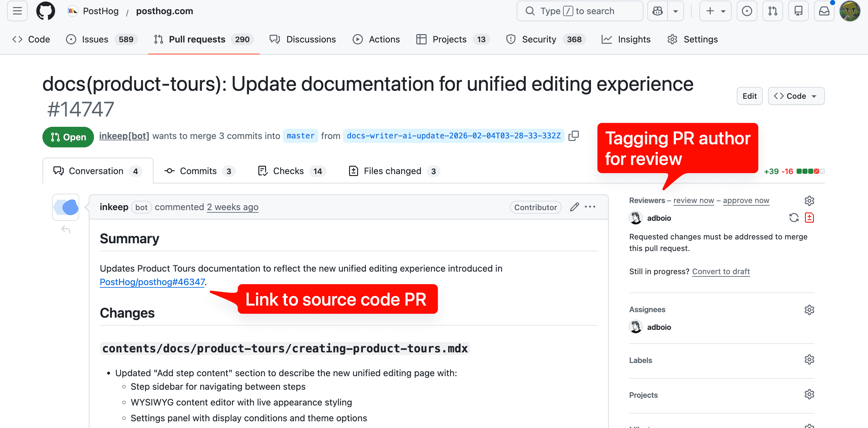This screenshot has height=428, width=868.
Task: Open the Assignees settings gear
Action: tap(810, 310)
